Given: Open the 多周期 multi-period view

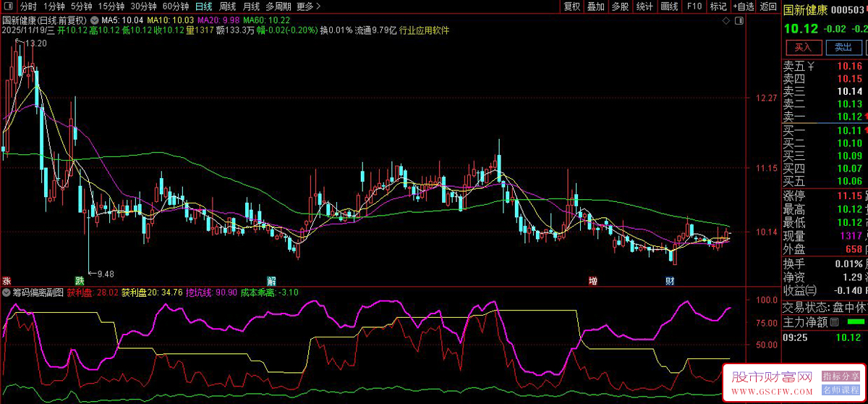Looking at the screenshot, I should (278, 7).
